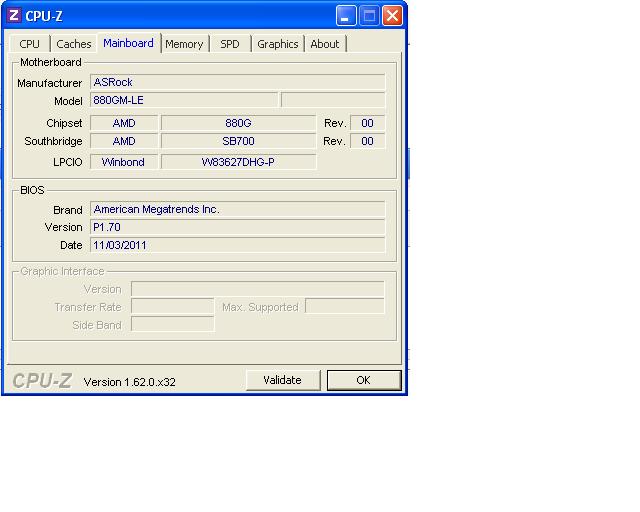This screenshot has width=640, height=512.
Task: Click the Graphic Interface Version field
Action: (258, 289)
